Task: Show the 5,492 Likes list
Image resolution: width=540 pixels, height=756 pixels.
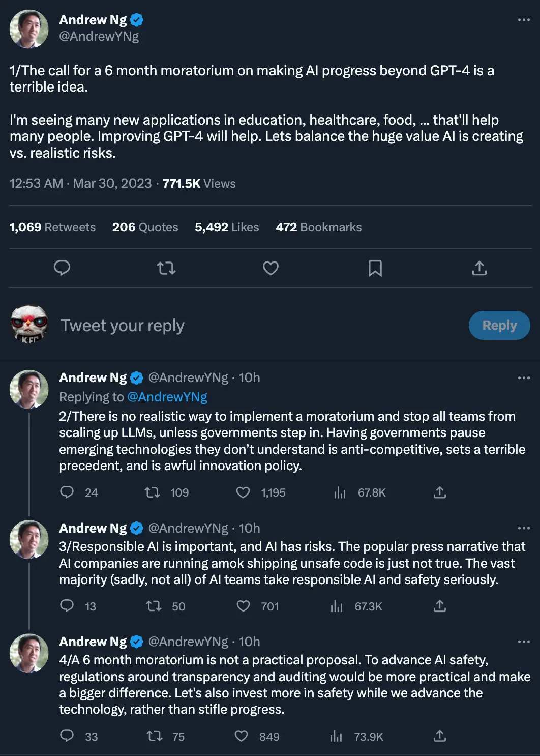Action: click(227, 227)
